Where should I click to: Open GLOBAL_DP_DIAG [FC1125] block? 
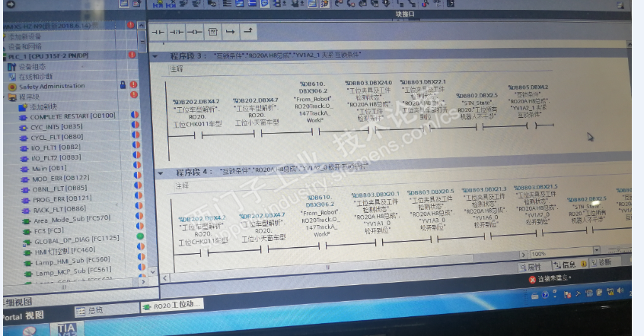pyautogui.click(x=77, y=240)
